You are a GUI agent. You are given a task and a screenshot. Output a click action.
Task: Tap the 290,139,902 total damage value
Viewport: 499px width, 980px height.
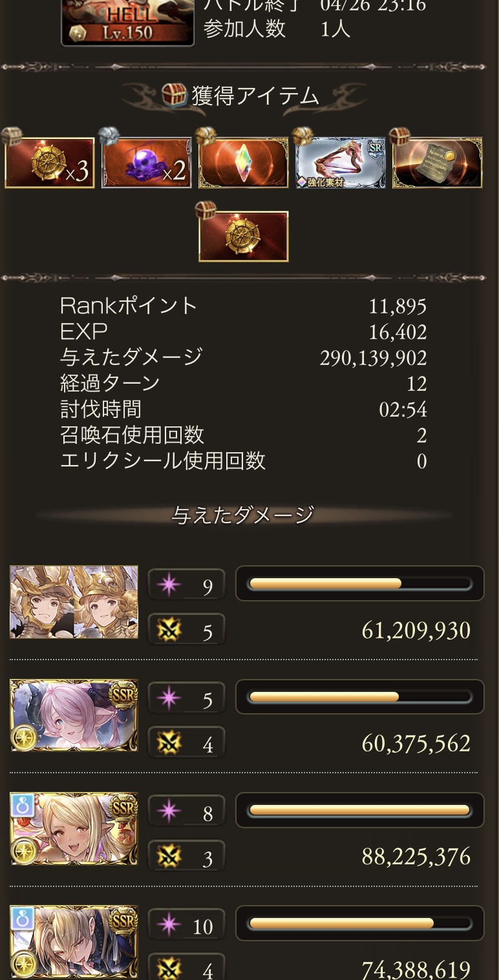coord(373,358)
